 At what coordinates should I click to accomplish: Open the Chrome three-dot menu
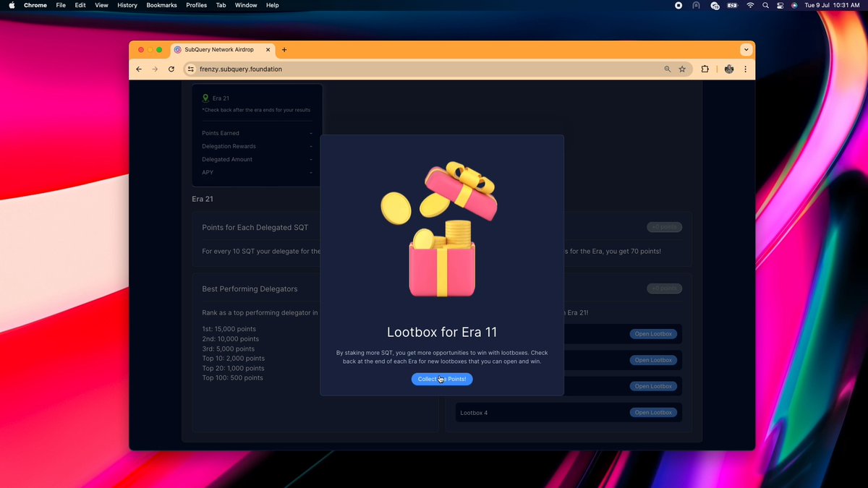[746, 69]
